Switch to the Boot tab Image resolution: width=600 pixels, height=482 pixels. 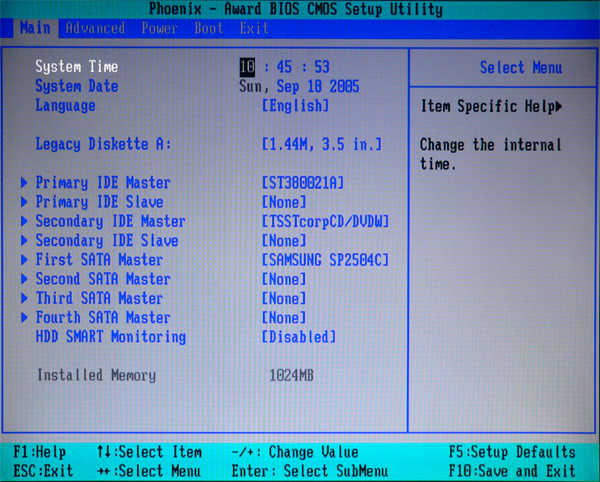[x=209, y=28]
